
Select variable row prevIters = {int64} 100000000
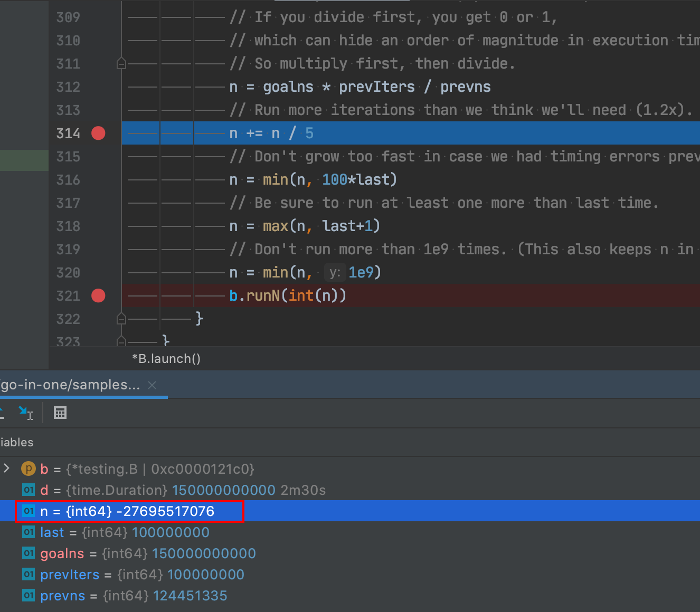pos(350,574)
